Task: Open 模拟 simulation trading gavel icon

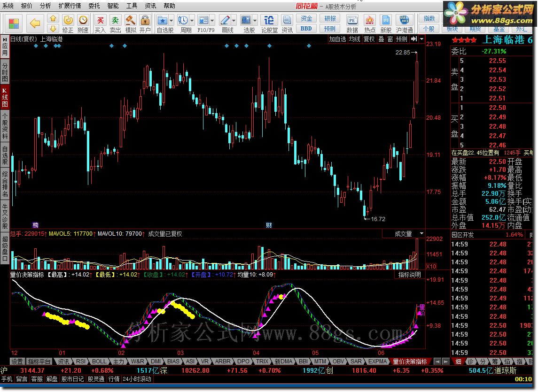Action: (x=130, y=23)
